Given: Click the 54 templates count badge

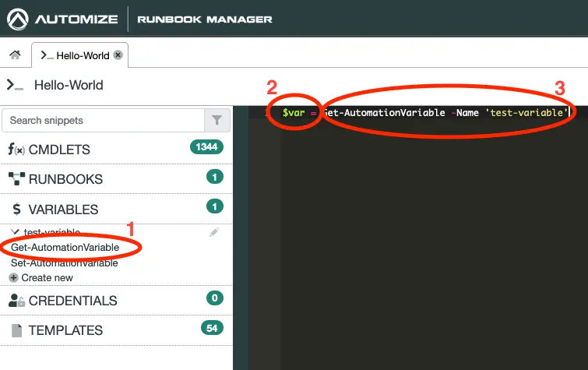Looking at the screenshot, I should 213,328.
